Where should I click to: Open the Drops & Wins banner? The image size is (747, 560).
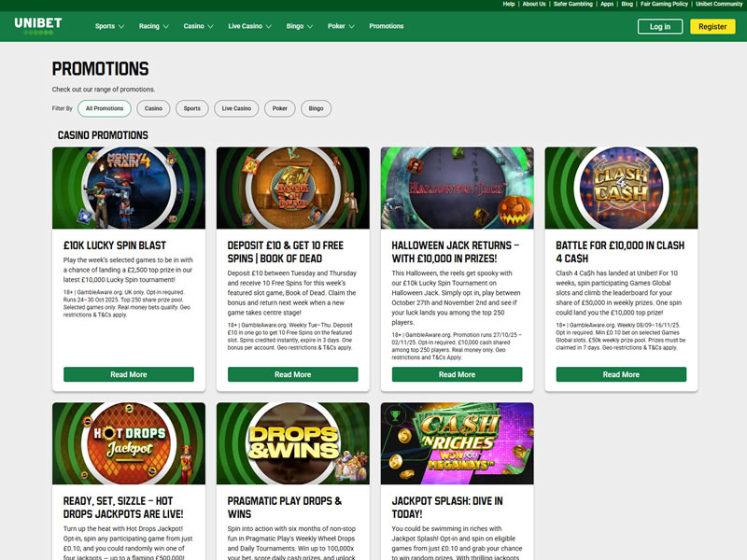[292, 443]
